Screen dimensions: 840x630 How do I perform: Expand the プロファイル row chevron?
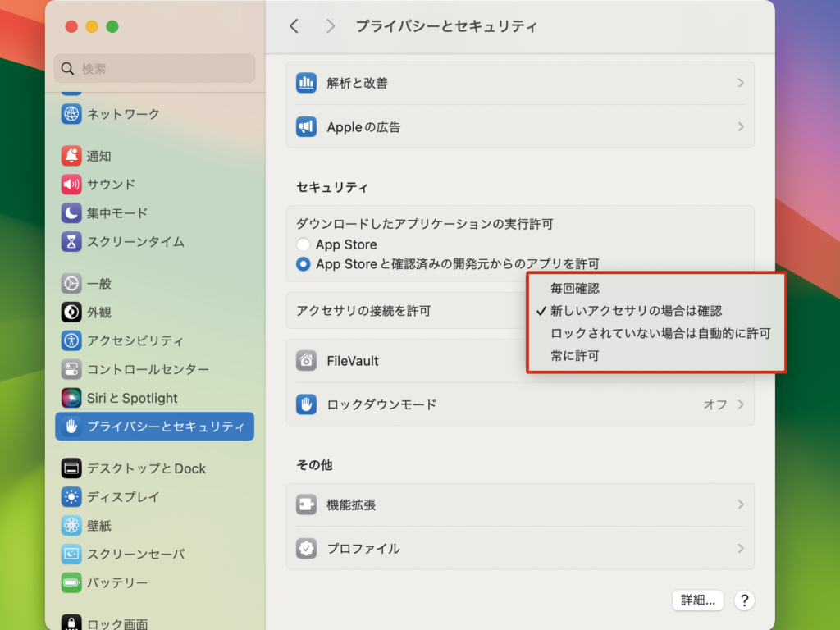point(741,549)
